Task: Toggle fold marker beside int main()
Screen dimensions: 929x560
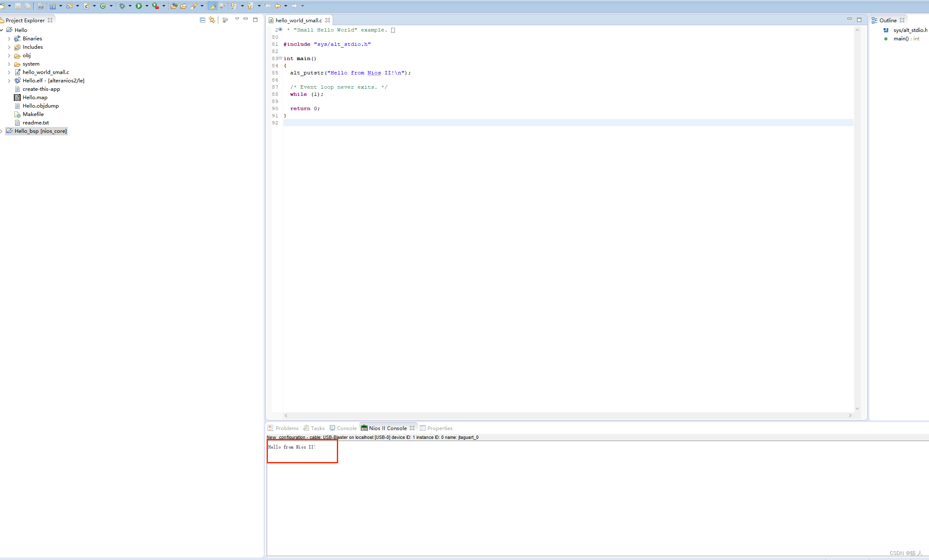Action: click(281, 58)
